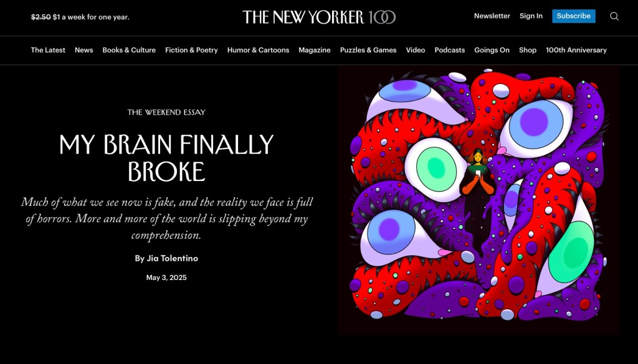Click author name Jia Tolentino
Screen dimensions: 638x364
tap(172, 258)
